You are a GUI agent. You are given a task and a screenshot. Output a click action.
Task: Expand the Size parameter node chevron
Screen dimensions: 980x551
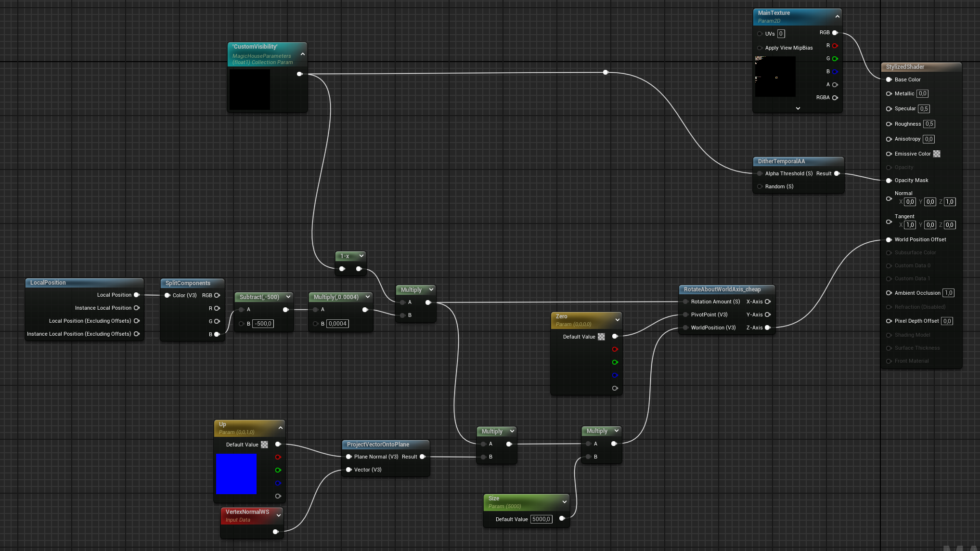pyautogui.click(x=565, y=501)
